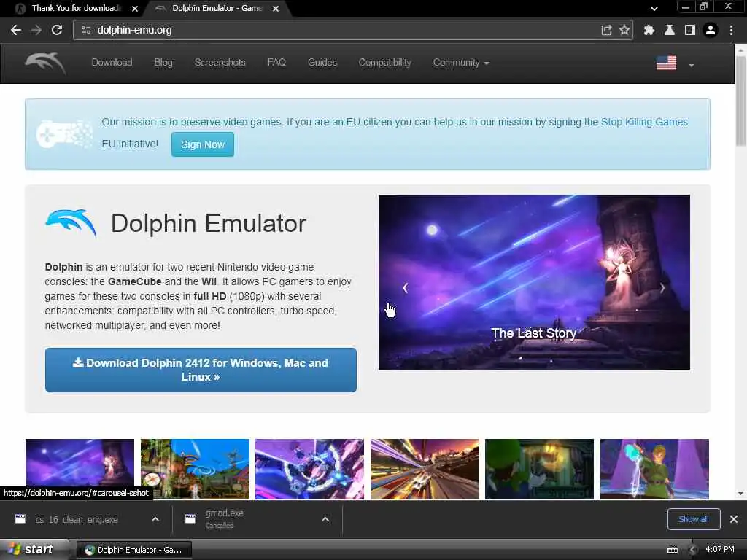Open the Blog nav menu item

[x=163, y=63]
